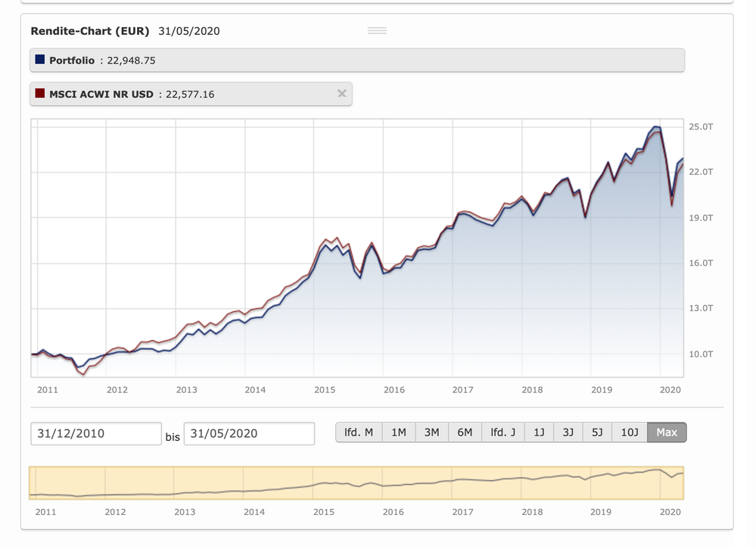Click the end date field 31/05/2020
The width and height of the screenshot is (756, 546).
point(249,433)
